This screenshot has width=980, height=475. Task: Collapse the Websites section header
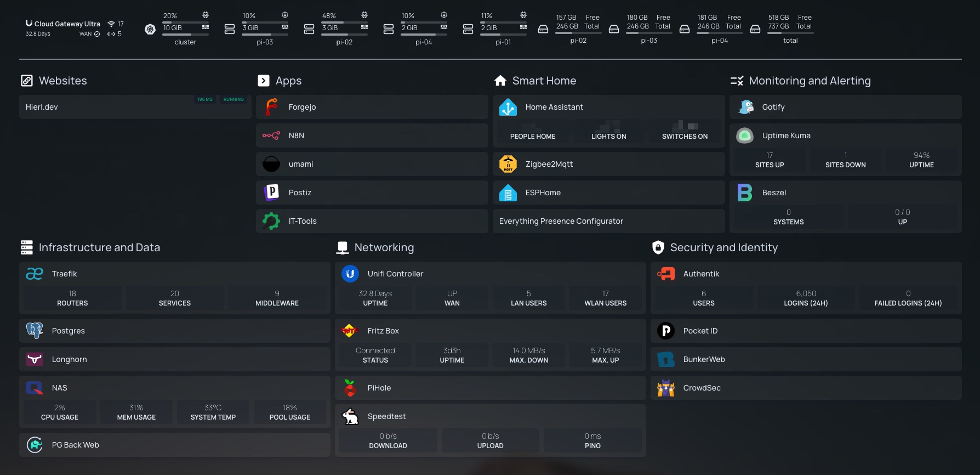pos(54,81)
